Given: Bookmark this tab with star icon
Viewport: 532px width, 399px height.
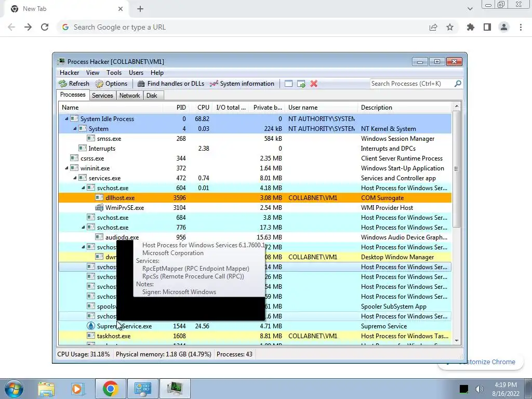Looking at the screenshot, I should point(450,27).
